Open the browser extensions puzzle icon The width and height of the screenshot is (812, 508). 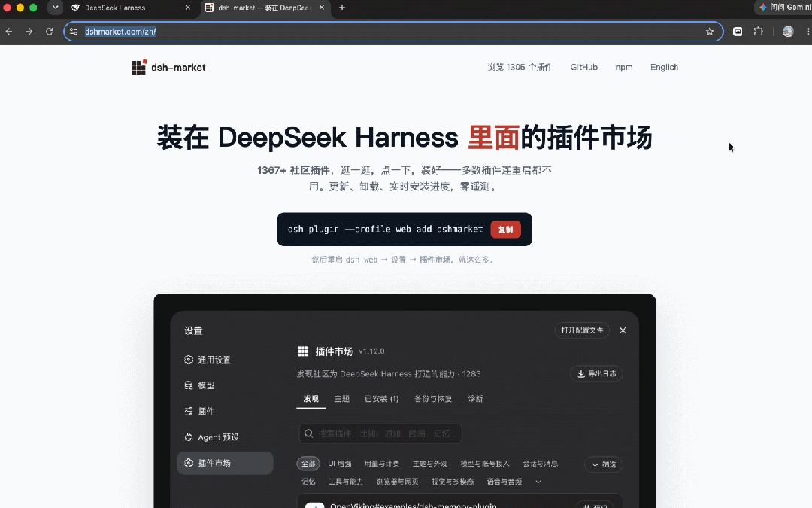[758, 32]
